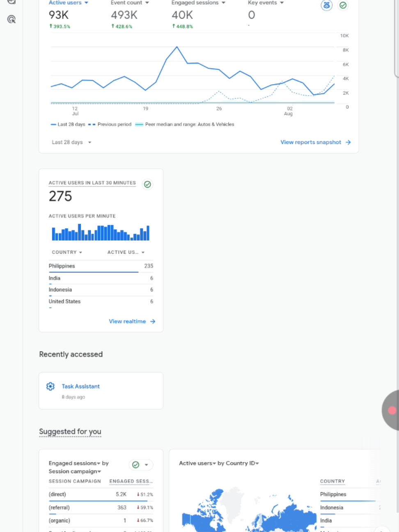Image resolution: width=399 pixels, height=532 pixels.
Task: Click the world map in Active users card
Action: pyautogui.click(x=248, y=509)
